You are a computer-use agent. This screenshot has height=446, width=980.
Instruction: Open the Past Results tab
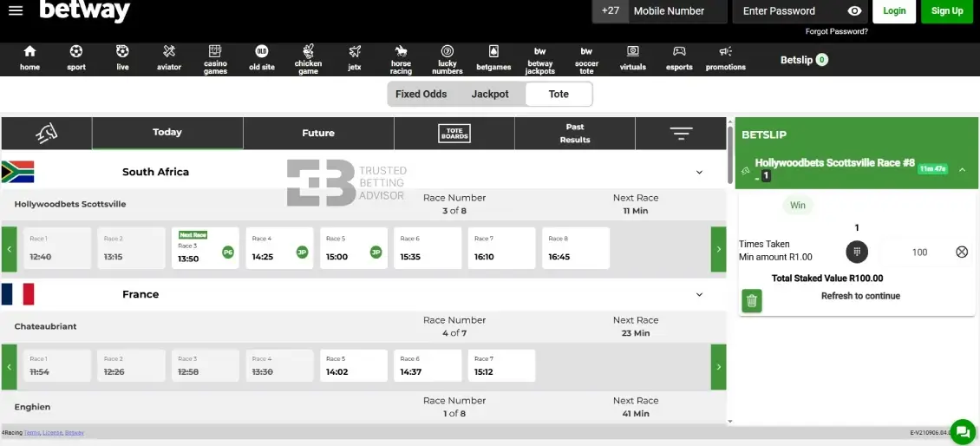pos(575,134)
